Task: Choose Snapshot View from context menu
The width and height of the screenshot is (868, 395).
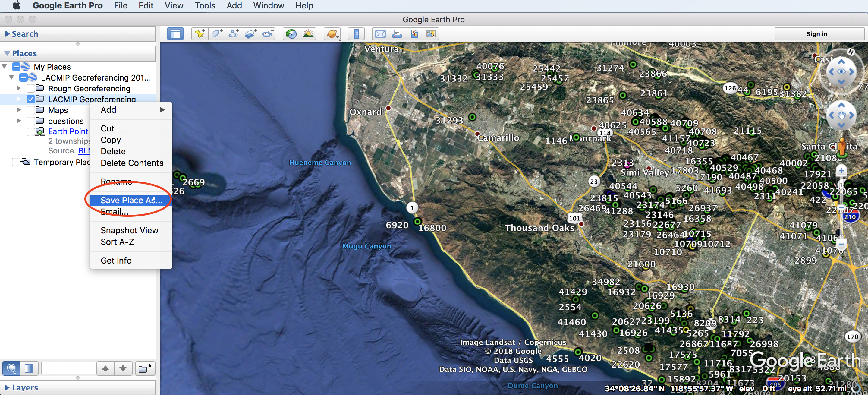Action: click(131, 230)
